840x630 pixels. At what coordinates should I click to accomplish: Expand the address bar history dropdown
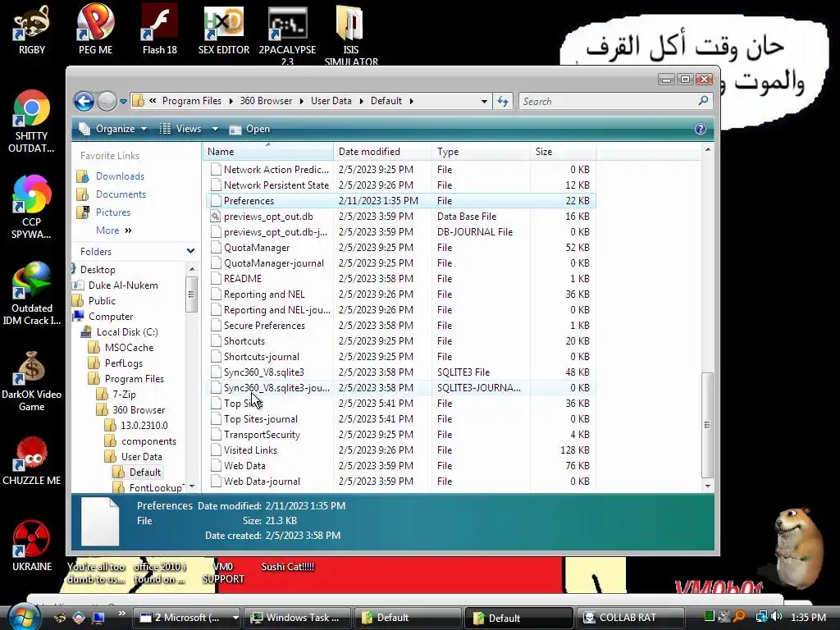click(x=484, y=101)
